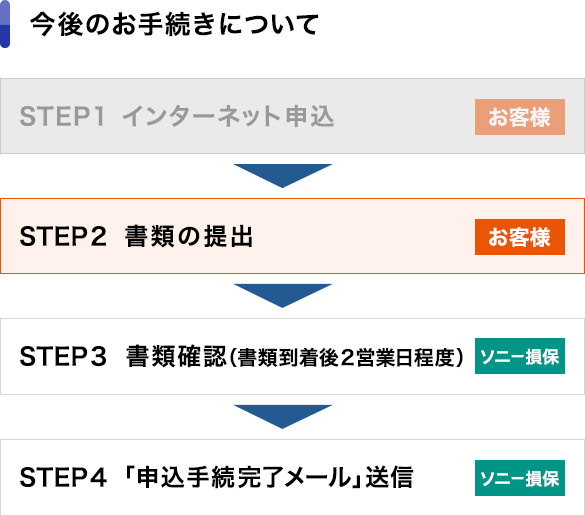Viewport: 585px width, 516px height.
Task: Click the 今後のお手続きについて heading
Action: tap(175, 24)
